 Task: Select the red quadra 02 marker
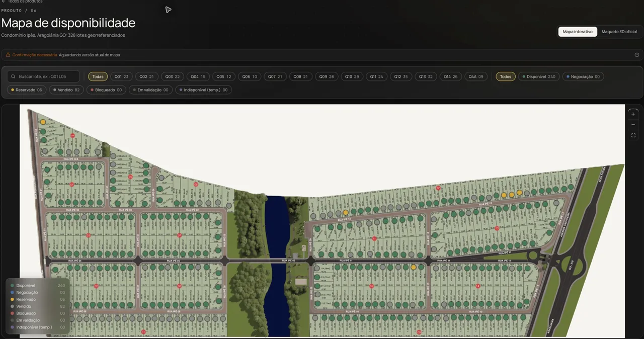[96, 286]
